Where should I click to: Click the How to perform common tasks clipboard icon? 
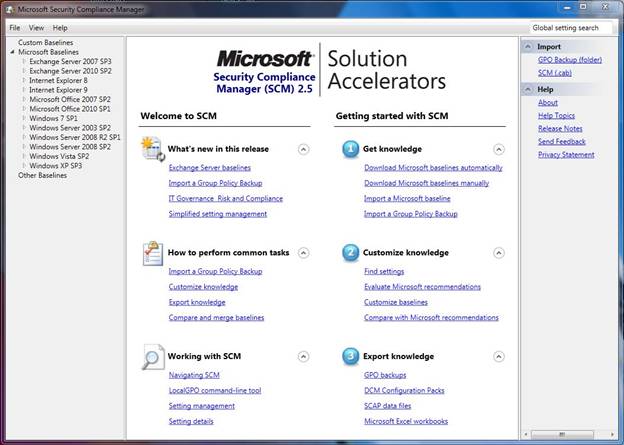point(153,253)
